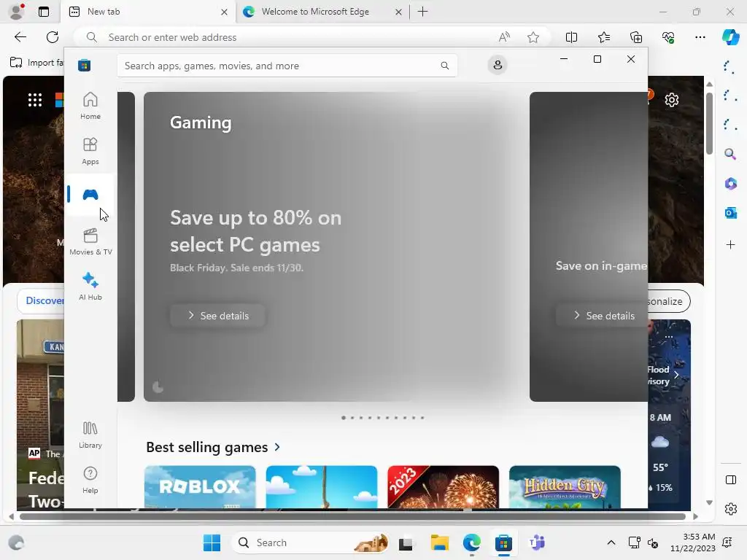747x560 pixels.
Task: Open Task View on taskbar
Action: pyautogui.click(x=406, y=542)
